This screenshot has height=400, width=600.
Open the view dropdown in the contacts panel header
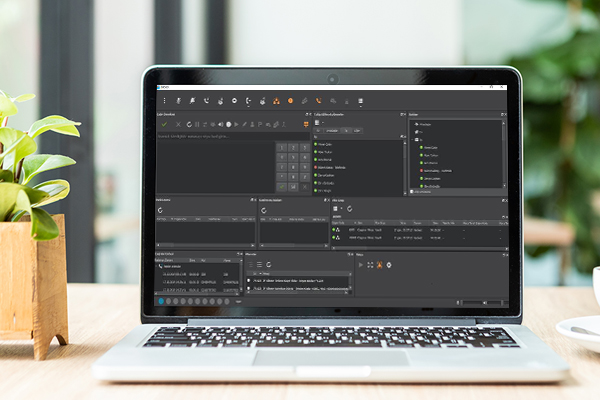[x=324, y=124]
